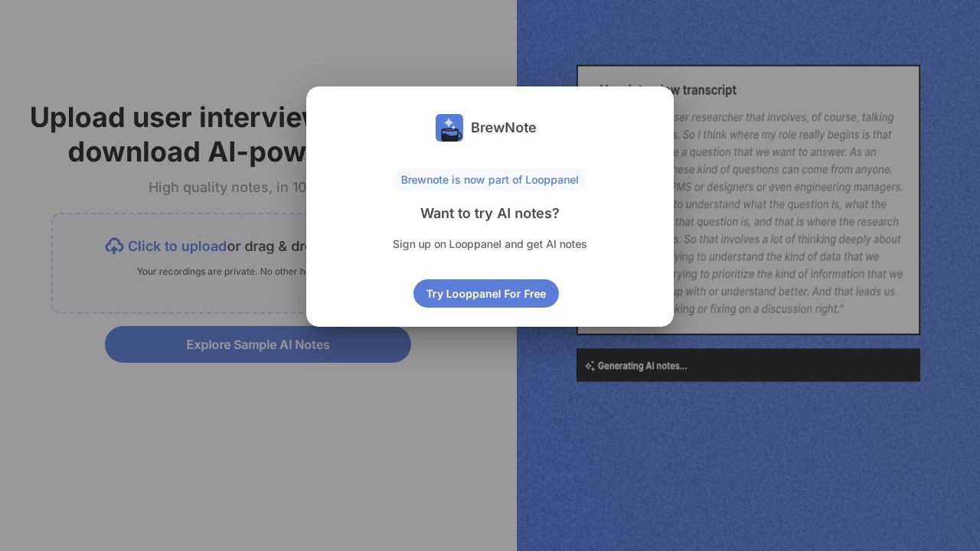This screenshot has height=551, width=980.
Task: Open Explore Sample AI Notes
Action: [x=257, y=344]
